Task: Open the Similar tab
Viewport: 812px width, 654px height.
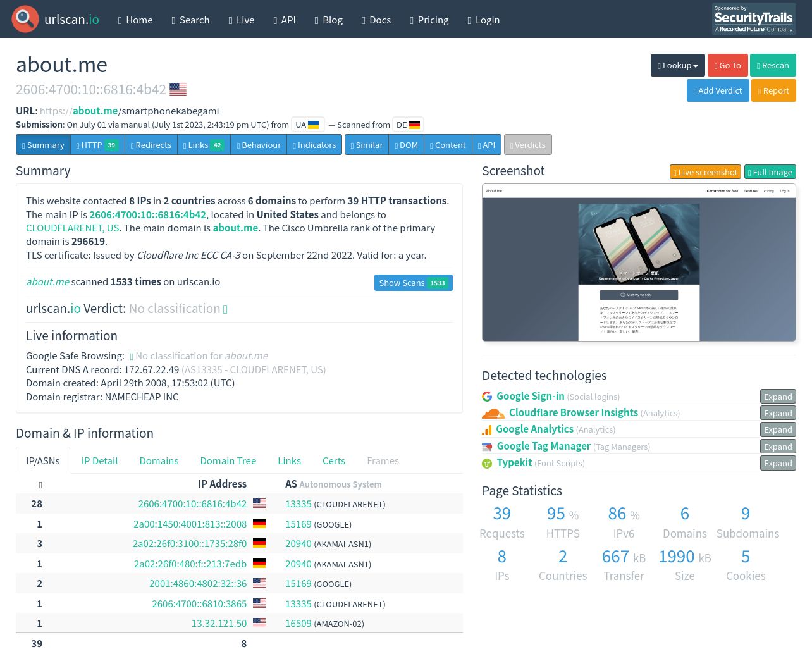Action: [367, 145]
